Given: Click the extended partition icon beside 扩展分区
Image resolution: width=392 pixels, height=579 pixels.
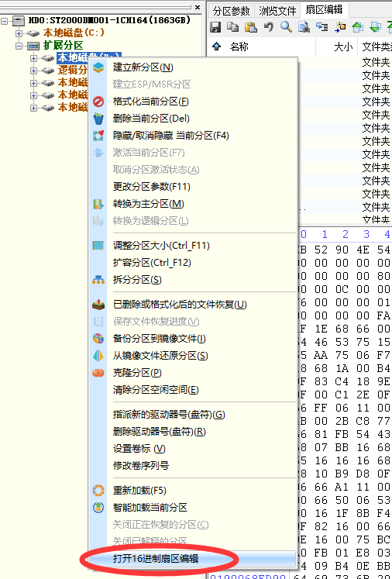Looking at the screenshot, I should pyautogui.click(x=33, y=46).
